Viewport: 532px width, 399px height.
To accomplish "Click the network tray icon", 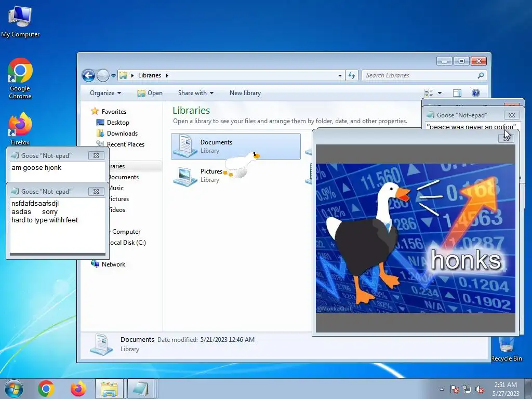I will tap(467, 389).
